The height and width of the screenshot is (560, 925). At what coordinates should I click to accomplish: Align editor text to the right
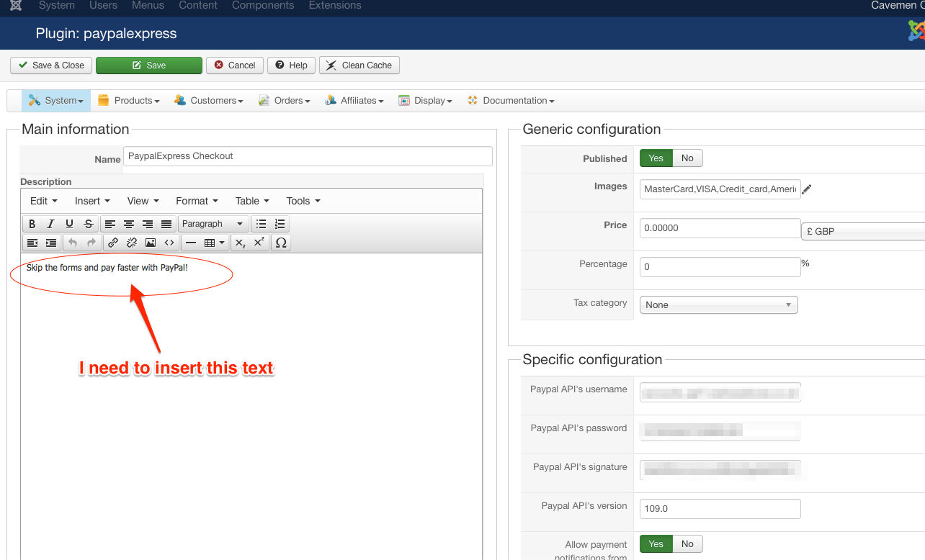coord(148,224)
